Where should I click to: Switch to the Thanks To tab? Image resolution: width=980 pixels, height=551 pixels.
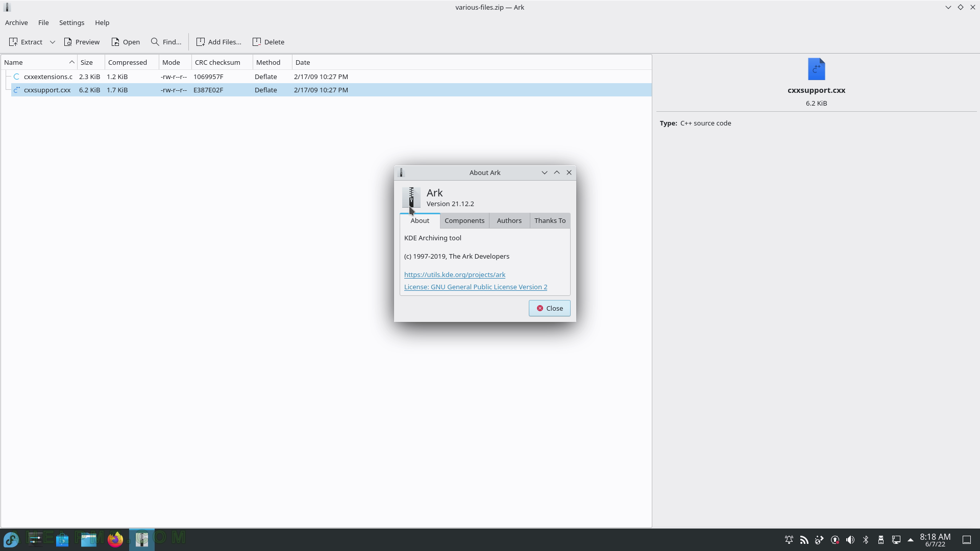[x=550, y=220]
